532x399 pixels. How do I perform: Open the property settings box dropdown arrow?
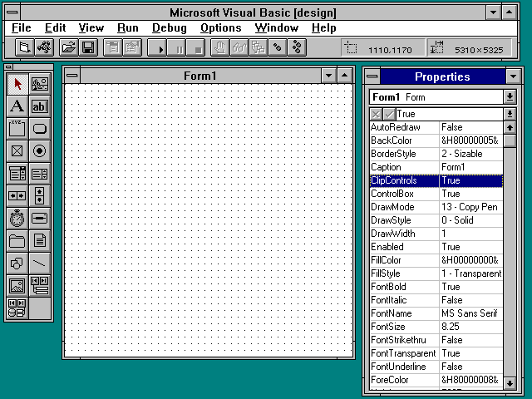pyautogui.click(x=510, y=113)
